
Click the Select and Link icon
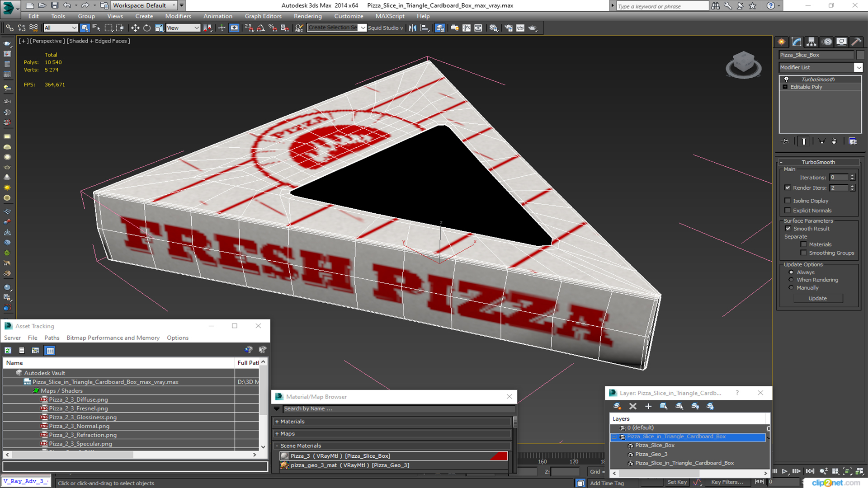(x=9, y=28)
